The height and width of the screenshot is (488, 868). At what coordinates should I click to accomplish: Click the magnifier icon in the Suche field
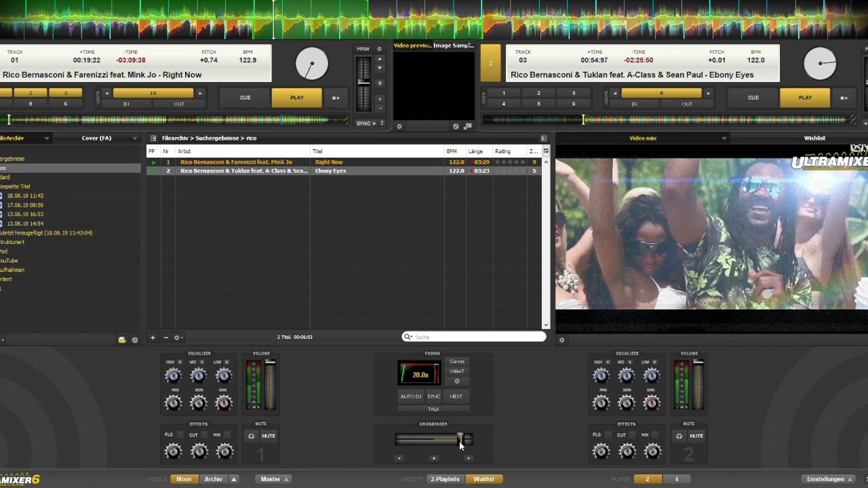click(x=408, y=337)
